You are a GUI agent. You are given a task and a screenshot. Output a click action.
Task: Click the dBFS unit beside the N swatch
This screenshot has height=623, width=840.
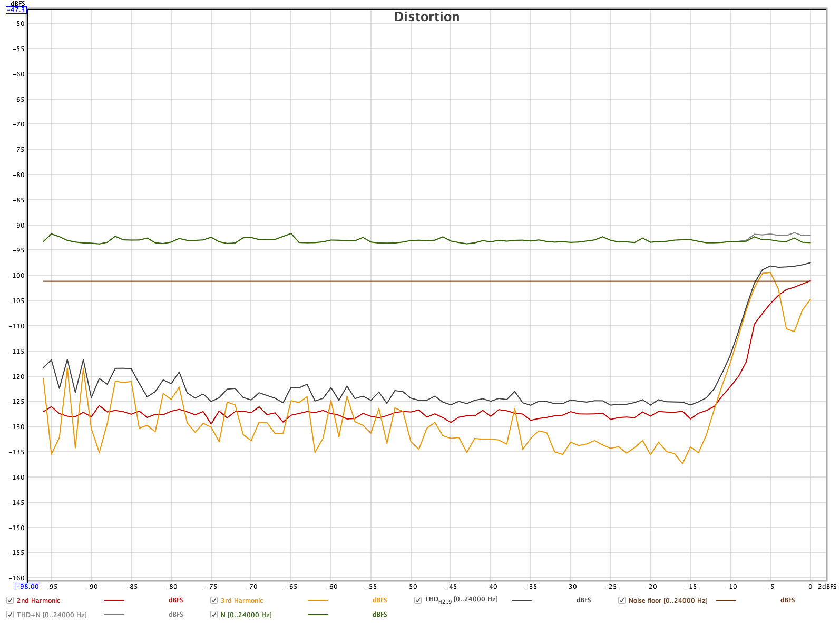pyautogui.click(x=380, y=615)
